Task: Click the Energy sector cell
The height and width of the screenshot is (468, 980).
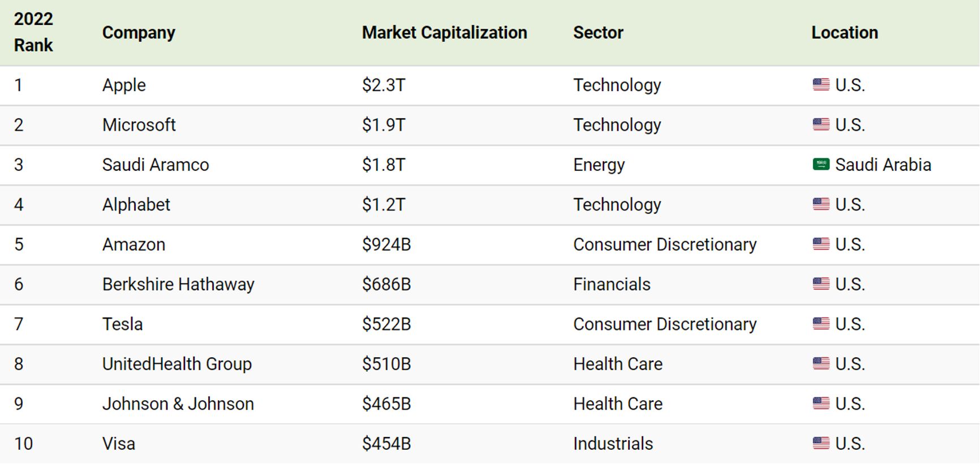Action: [599, 165]
